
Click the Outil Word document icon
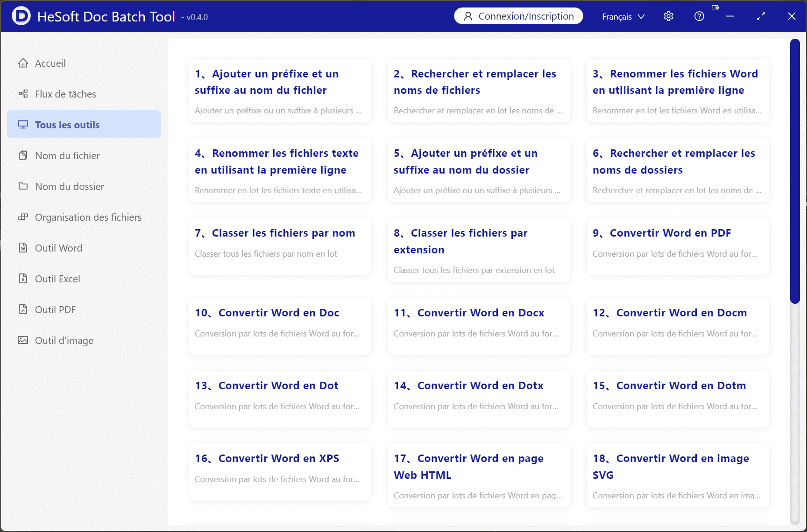pos(23,248)
